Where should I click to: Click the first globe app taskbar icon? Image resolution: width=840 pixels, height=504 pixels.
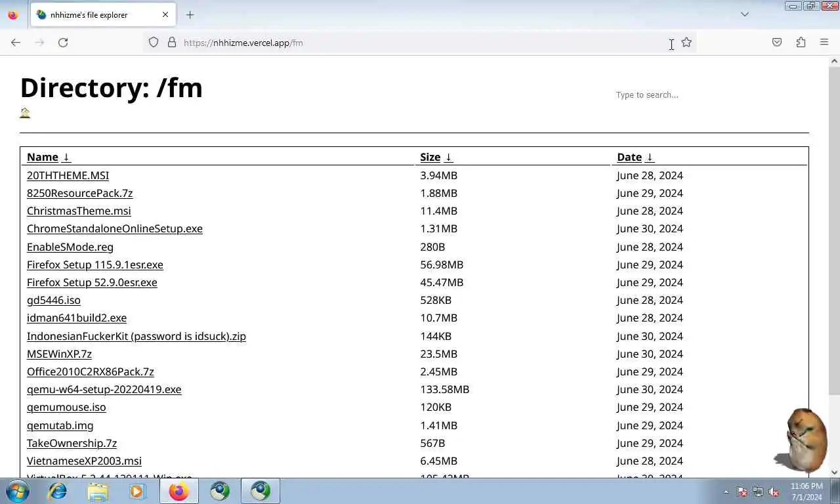pos(220,491)
